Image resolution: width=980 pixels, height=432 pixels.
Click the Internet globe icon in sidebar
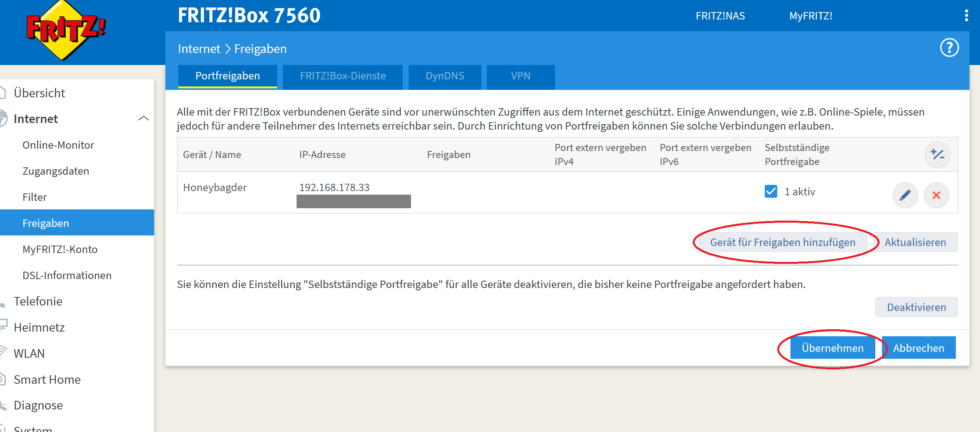click(x=3, y=118)
